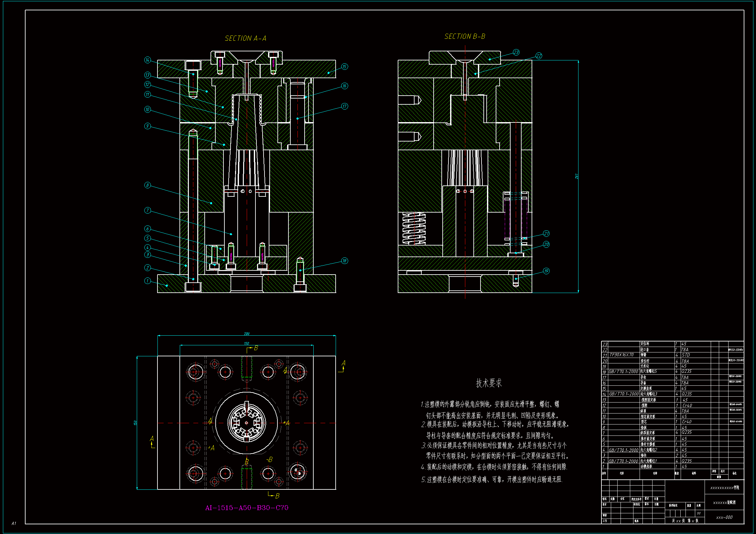Image resolution: width=756 pixels, height=534 pixels.
Task: Click the 261 vertical dimension text
Action: coord(577,176)
